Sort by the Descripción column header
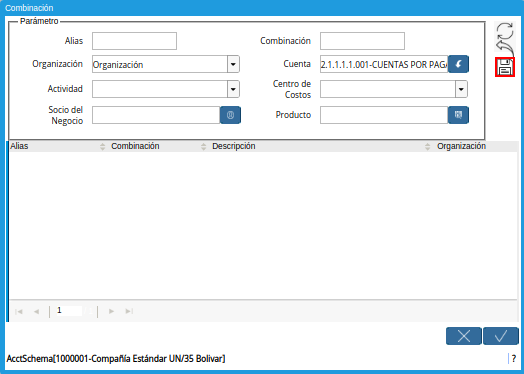Viewport: 524px width, 374px height. (x=321, y=146)
